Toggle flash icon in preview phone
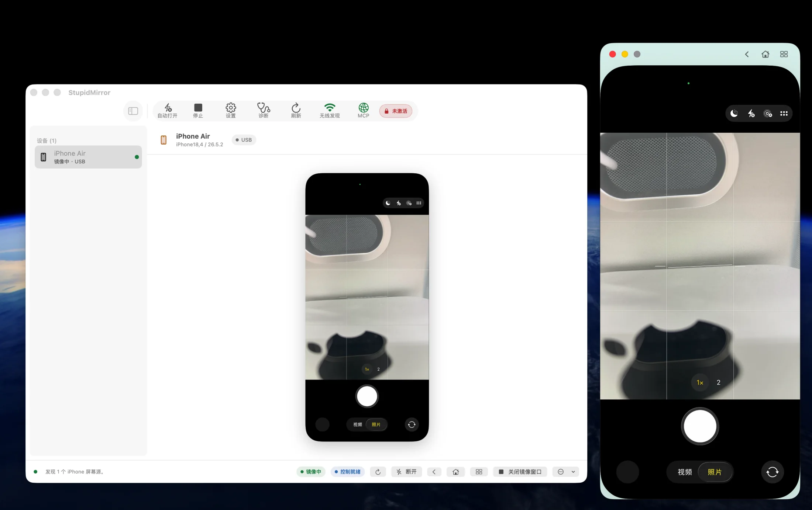The width and height of the screenshot is (812, 510). click(399, 203)
